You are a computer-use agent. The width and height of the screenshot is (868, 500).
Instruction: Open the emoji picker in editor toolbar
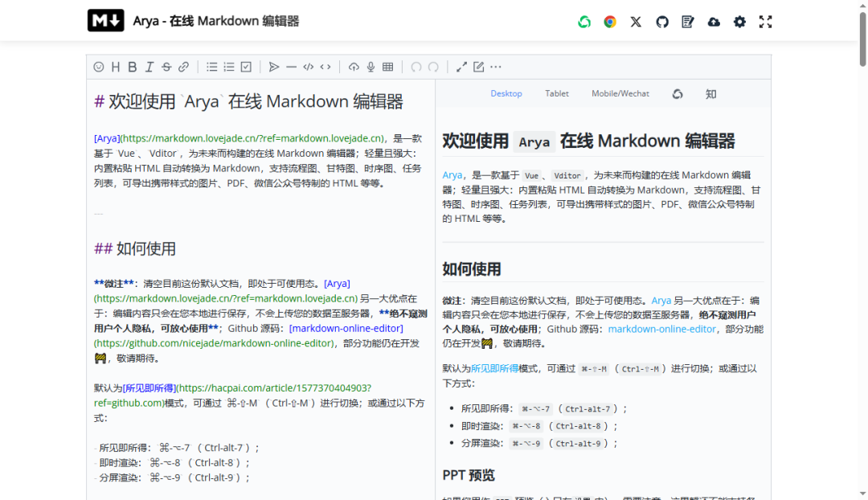point(99,67)
